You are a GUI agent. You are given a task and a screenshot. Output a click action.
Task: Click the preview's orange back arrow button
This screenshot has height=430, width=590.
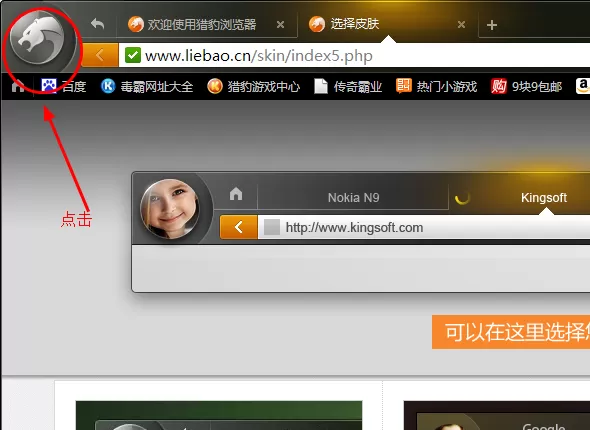click(239, 227)
